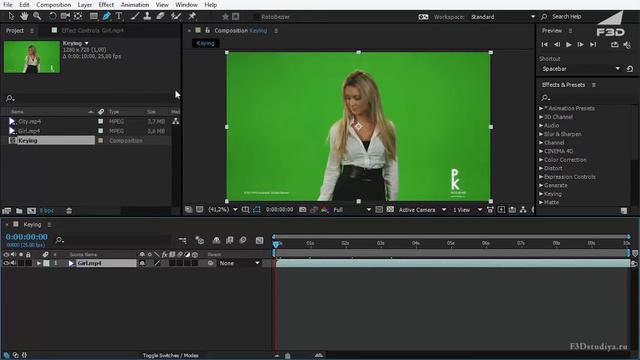Click the show channel color icon
The image size is (640, 360).
pyautogui.click(x=324, y=209)
